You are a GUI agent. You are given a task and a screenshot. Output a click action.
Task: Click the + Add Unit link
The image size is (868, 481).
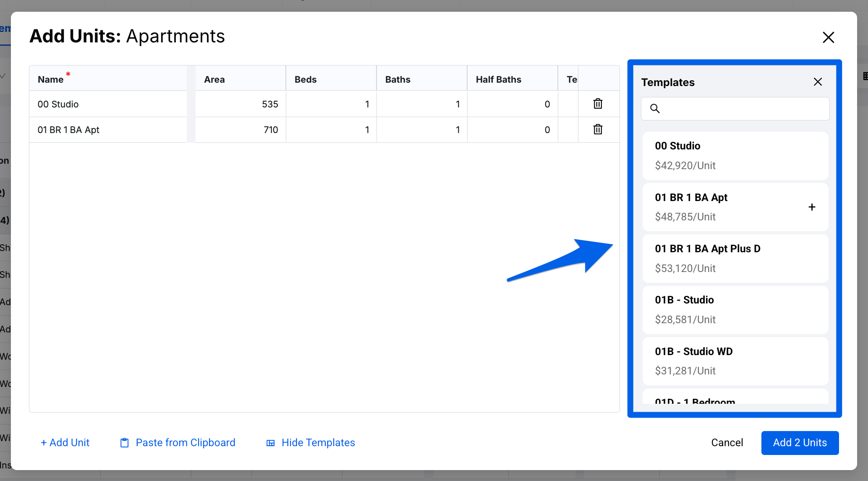point(65,443)
